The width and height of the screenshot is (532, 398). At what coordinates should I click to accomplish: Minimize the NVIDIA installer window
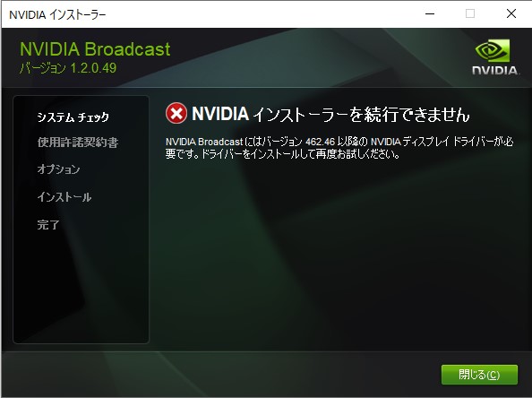[430, 13]
